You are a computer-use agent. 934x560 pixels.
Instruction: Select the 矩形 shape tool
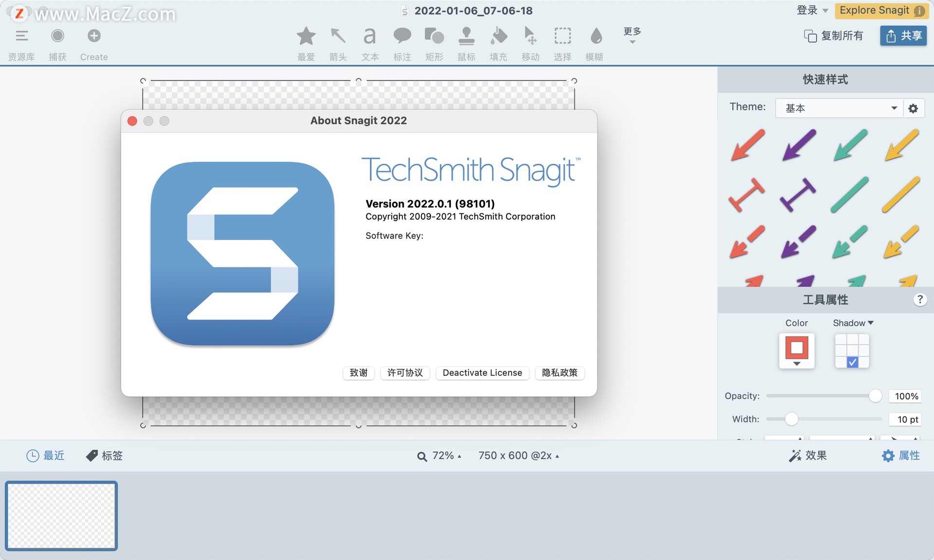pos(434,36)
